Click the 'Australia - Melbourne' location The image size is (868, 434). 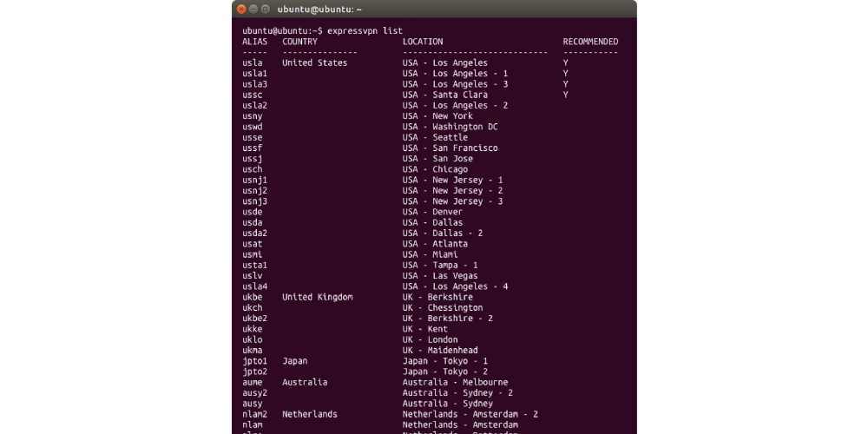[455, 383]
